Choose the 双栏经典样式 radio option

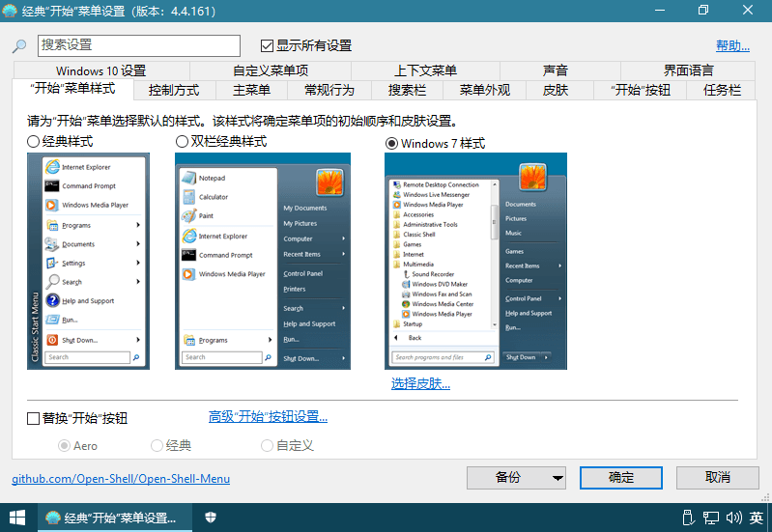point(182,141)
